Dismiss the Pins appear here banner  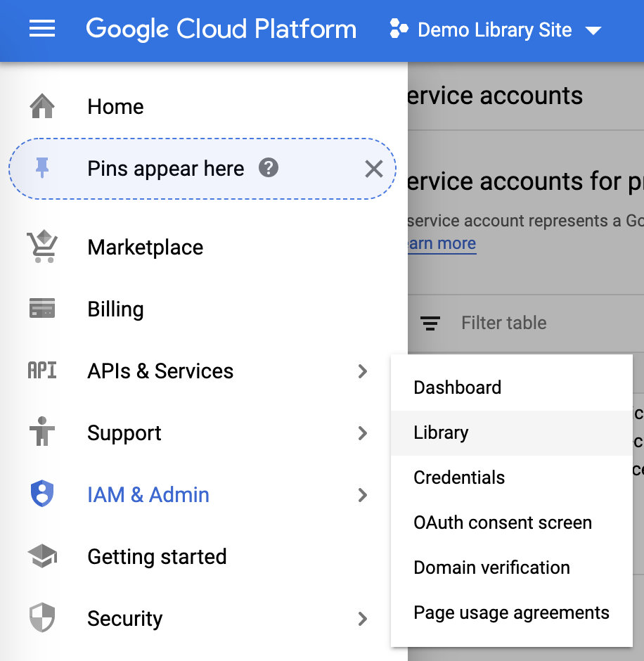tap(374, 169)
